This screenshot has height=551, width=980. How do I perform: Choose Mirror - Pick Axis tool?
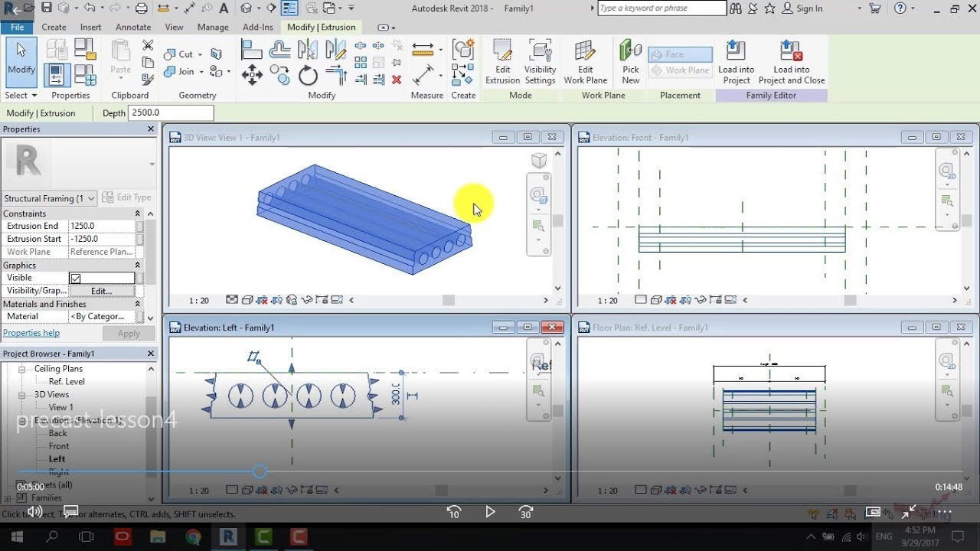[308, 51]
